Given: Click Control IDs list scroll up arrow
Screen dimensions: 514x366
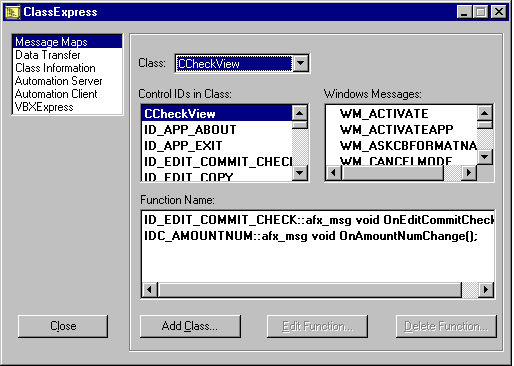Looking at the screenshot, I should click(x=300, y=113).
